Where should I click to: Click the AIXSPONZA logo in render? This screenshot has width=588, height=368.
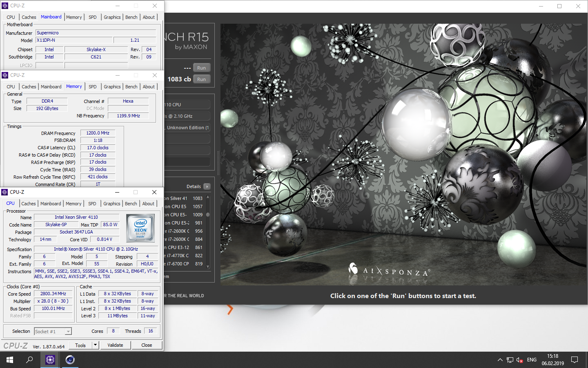(x=390, y=270)
